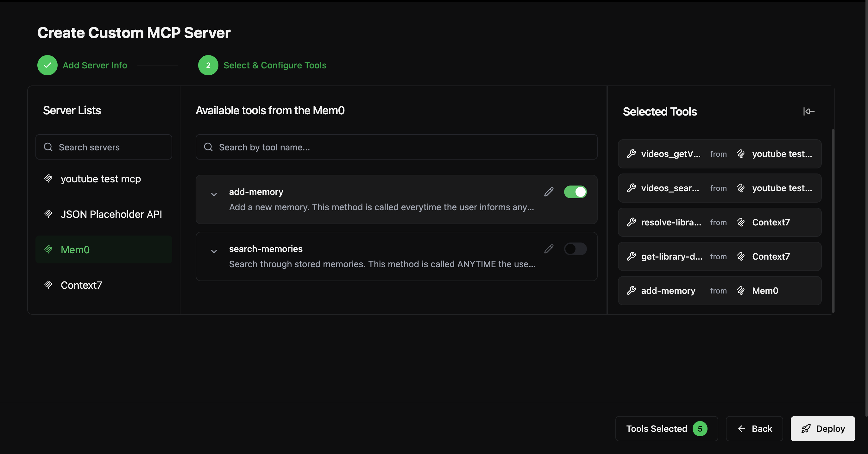Click the Selected Tools panel scrollbar
This screenshot has width=868, height=454.
pos(833,221)
